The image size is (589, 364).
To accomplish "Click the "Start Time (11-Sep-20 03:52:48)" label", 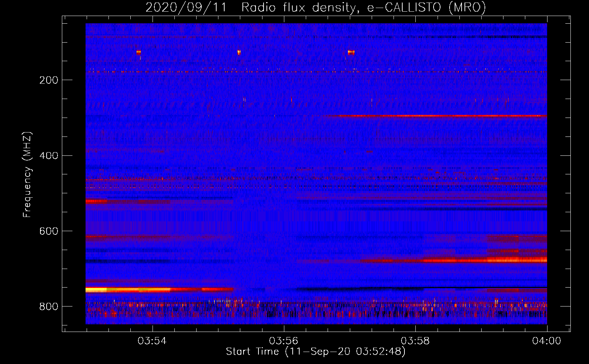I will click(x=316, y=352).
